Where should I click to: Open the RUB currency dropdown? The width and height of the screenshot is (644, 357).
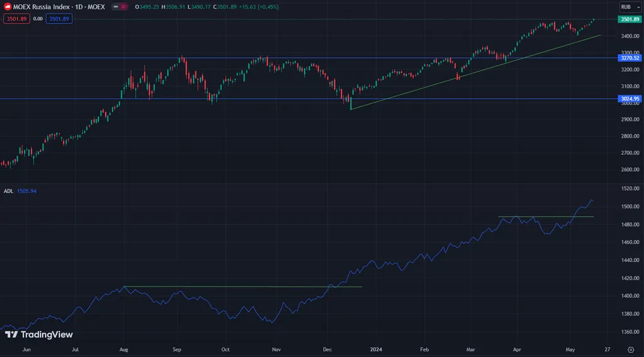pyautogui.click(x=630, y=6)
